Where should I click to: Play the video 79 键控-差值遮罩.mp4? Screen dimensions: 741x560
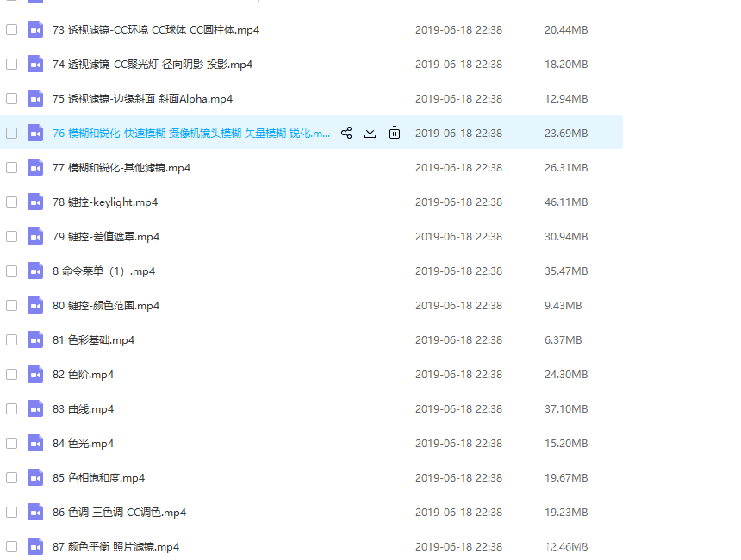(105, 236)
